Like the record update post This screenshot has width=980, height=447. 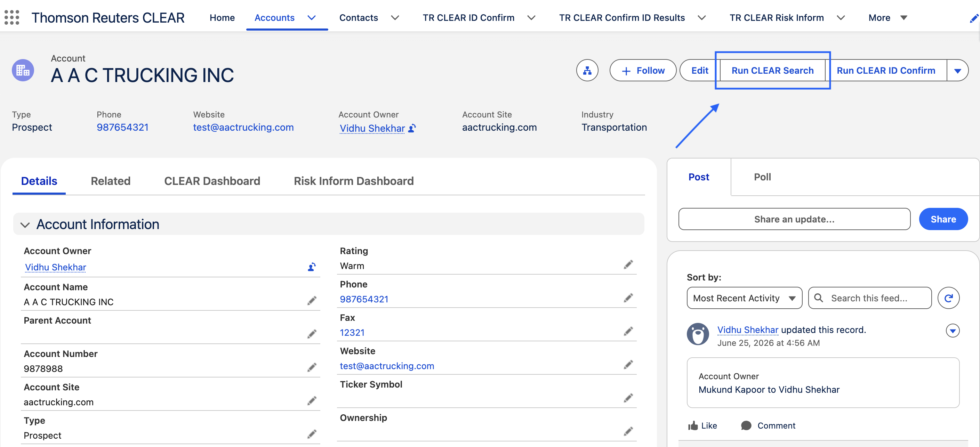702,426
